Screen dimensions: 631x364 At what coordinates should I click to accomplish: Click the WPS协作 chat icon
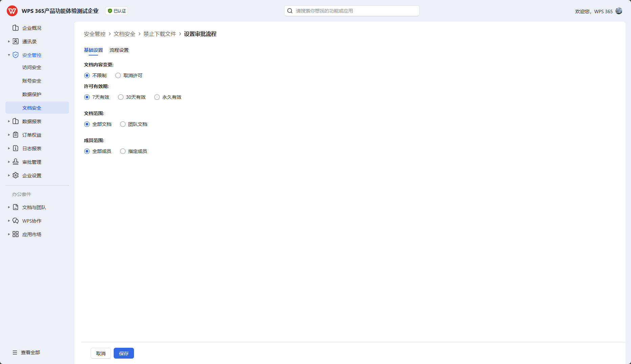[16, 221]
